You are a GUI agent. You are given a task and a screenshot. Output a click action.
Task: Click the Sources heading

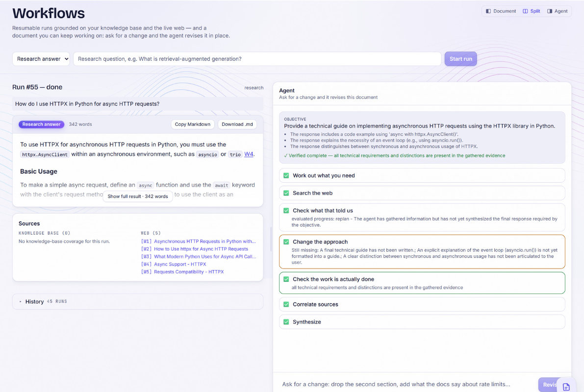(29, 223)
